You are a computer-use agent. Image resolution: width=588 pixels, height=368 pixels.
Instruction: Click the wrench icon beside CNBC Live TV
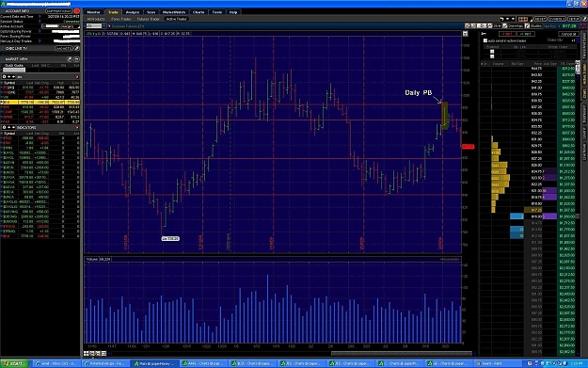click(76, 48)
